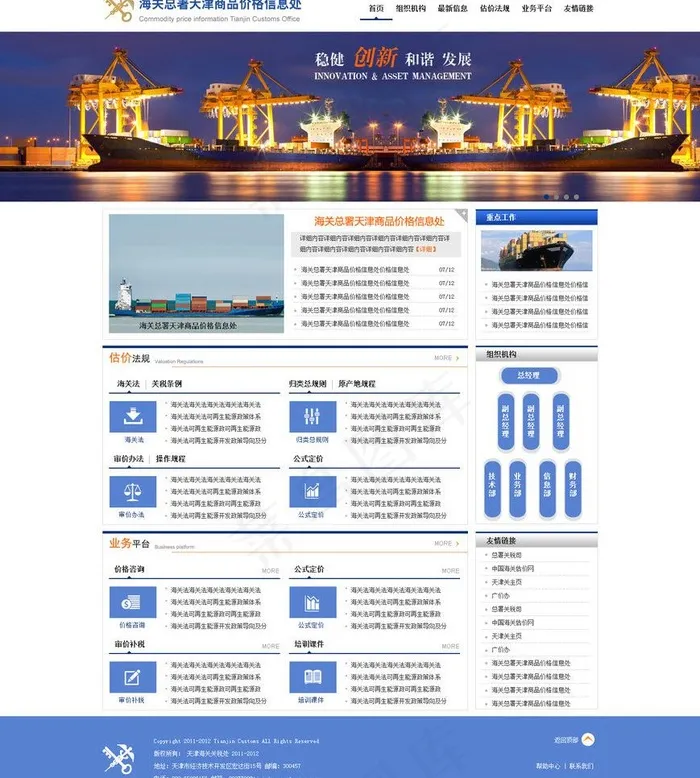Screen dimensions: 700x778
Task: Click MORE beside 审价补税
Action: pos(270,647)
